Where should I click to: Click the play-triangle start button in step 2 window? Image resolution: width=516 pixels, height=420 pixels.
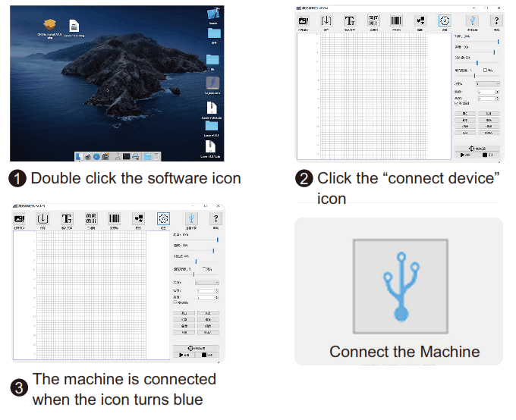click(465, 155)
